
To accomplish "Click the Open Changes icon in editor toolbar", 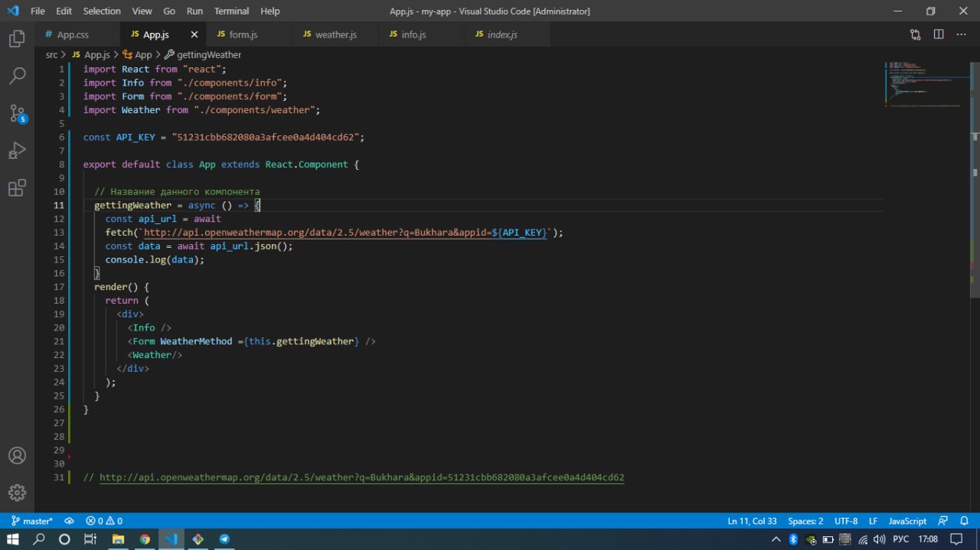I will coord(916,34).
